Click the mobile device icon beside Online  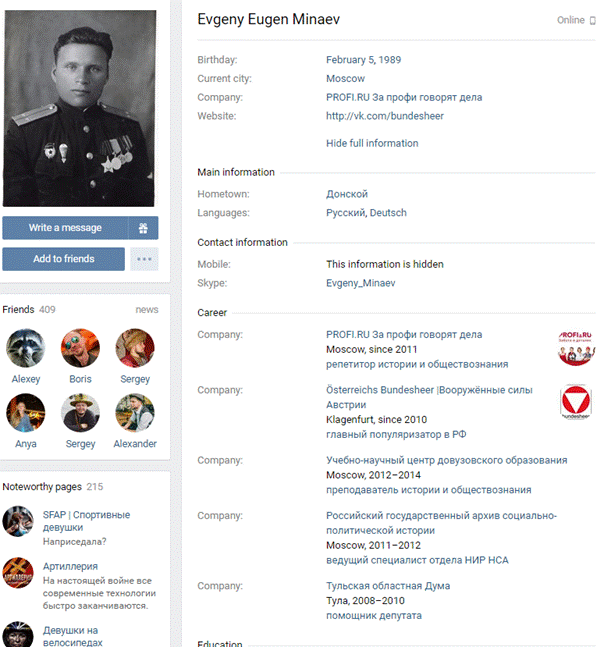pyautogui.click(x=593, y=20)
